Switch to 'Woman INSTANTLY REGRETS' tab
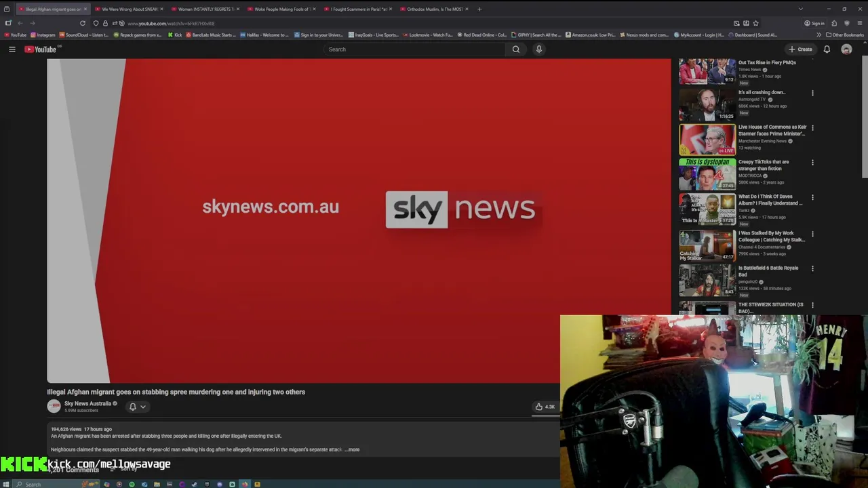This screenshot has width=868, height=488. (x=205, y=9)
